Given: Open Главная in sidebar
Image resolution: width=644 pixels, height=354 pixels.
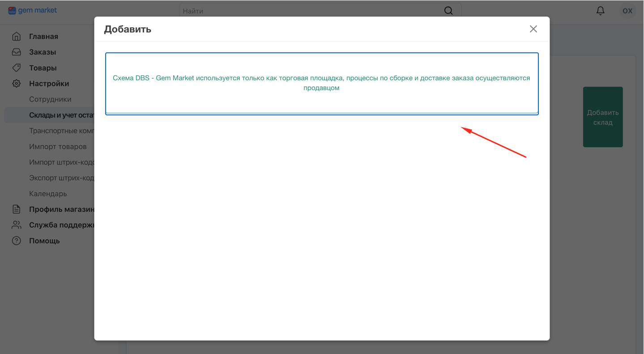Looking at the screenshot, I should coord(43,36).
